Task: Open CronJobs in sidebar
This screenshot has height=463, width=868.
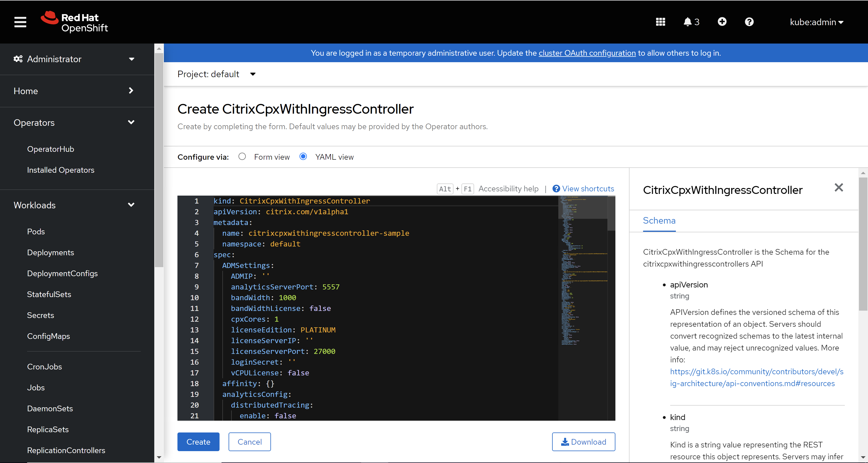Action: [44, 367]
